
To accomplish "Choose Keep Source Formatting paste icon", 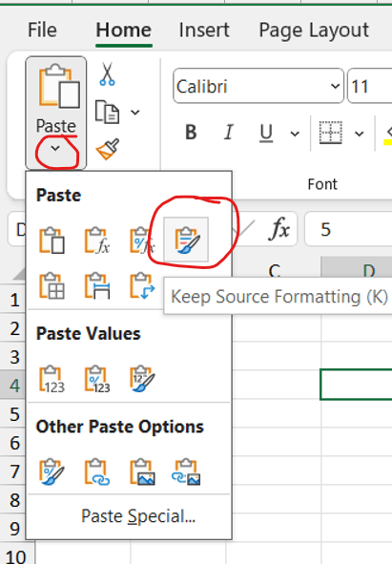I will point(186,240).
